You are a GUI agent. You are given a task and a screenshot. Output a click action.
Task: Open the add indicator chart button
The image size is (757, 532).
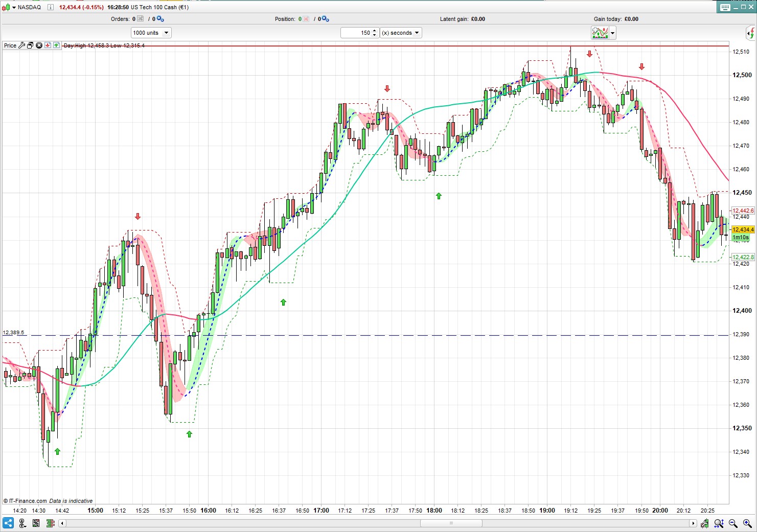pyautogui.click(x=600, y=33)
